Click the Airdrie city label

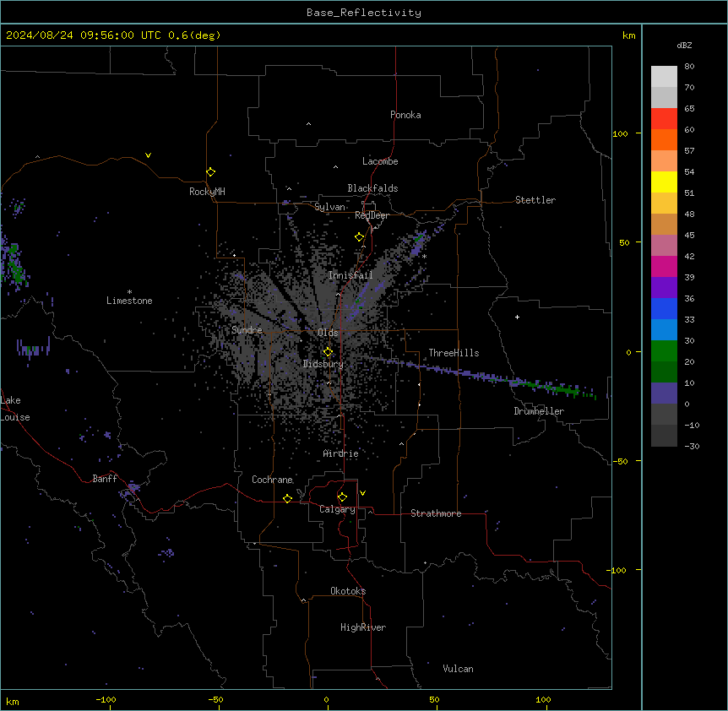(341, 453)
